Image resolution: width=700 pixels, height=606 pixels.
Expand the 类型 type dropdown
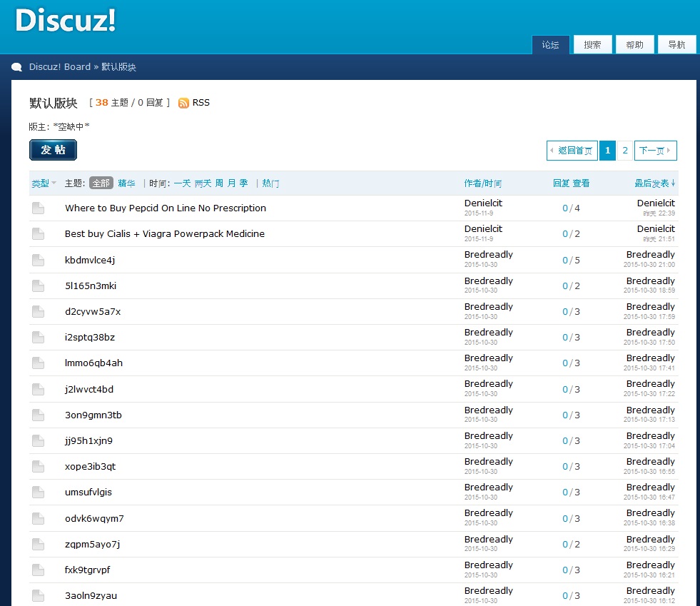pos(44,183)
